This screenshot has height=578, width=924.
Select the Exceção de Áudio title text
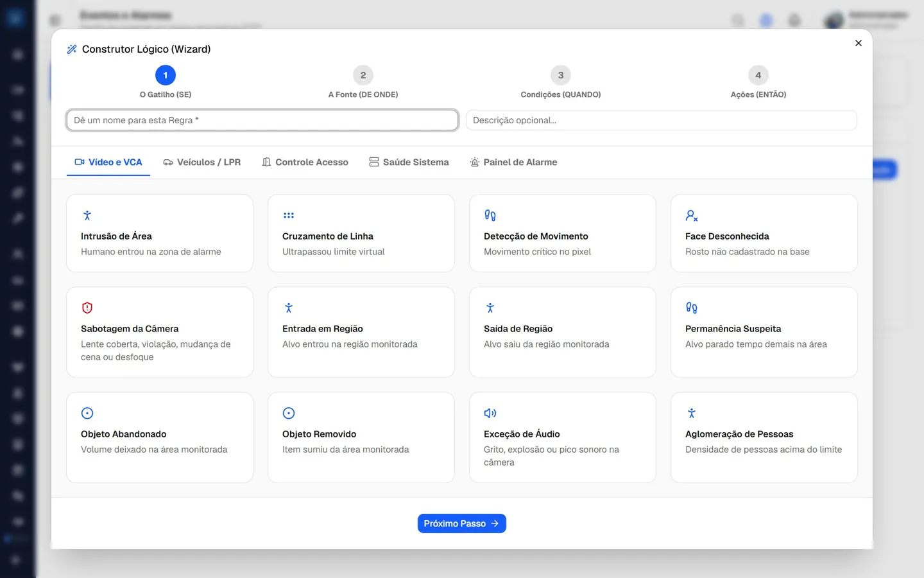tap(522, 434)
